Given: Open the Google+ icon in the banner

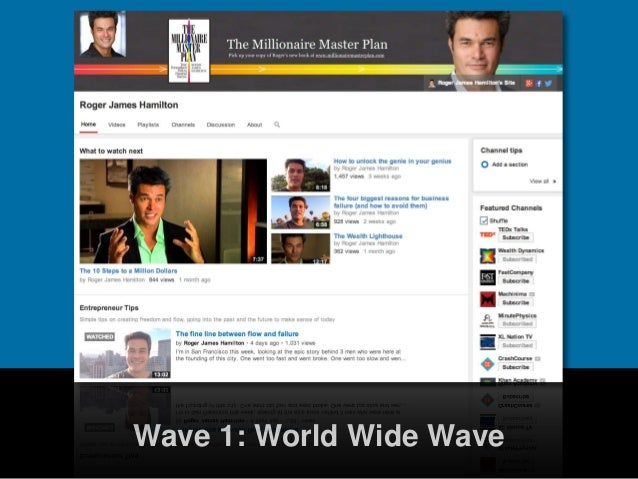Looking at the screenshot, I should tap(529, 83).
